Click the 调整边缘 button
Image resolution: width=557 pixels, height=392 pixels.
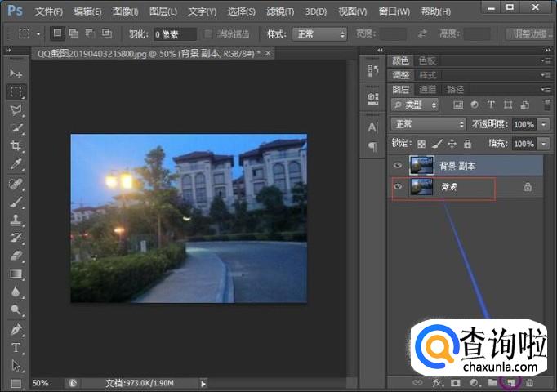click(530, 34)
